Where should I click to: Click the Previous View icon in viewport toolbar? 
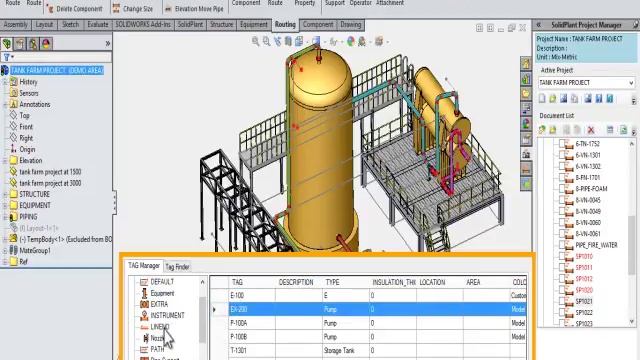[x=278, y=41]
